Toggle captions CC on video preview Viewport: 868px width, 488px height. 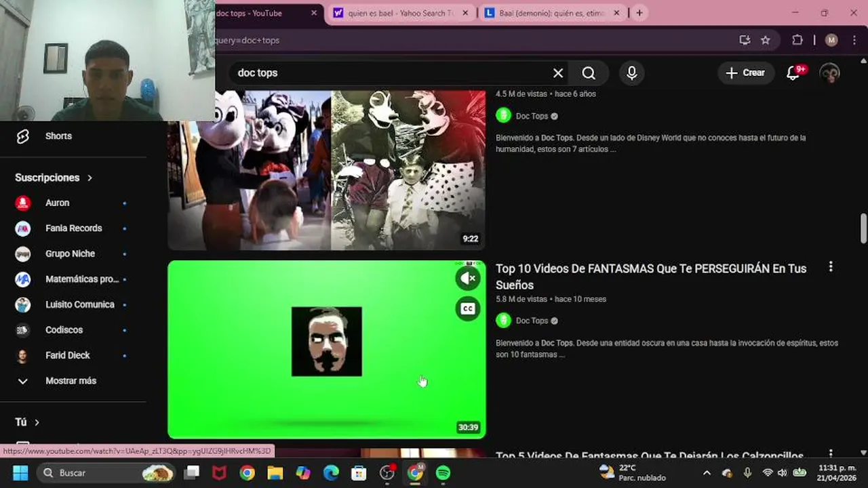(467, 308)
